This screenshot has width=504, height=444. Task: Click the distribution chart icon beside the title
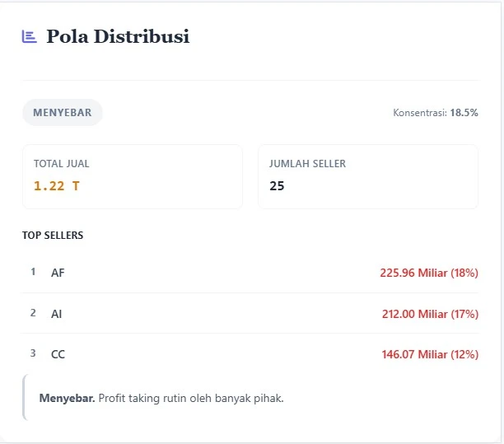point(30,36)
